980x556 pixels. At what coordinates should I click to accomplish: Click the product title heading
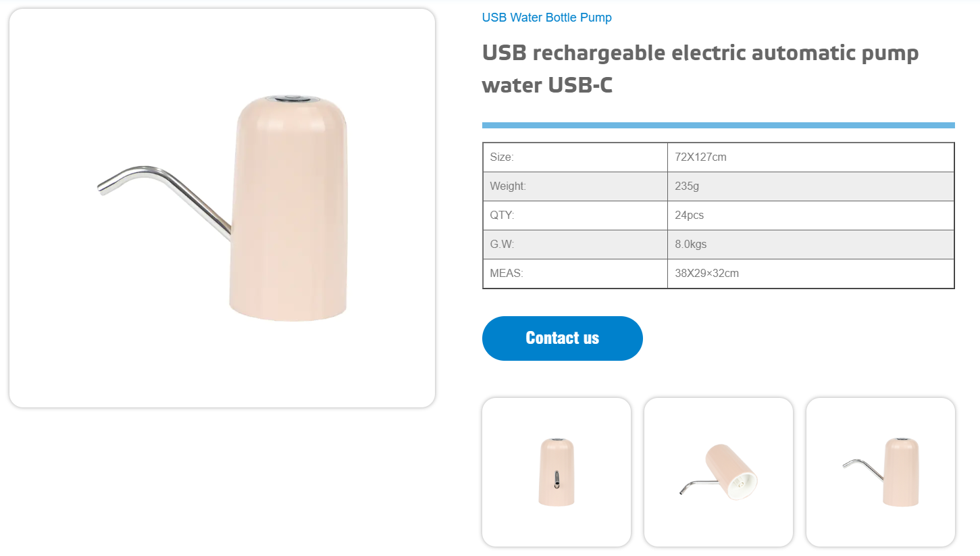pos(700,69)
